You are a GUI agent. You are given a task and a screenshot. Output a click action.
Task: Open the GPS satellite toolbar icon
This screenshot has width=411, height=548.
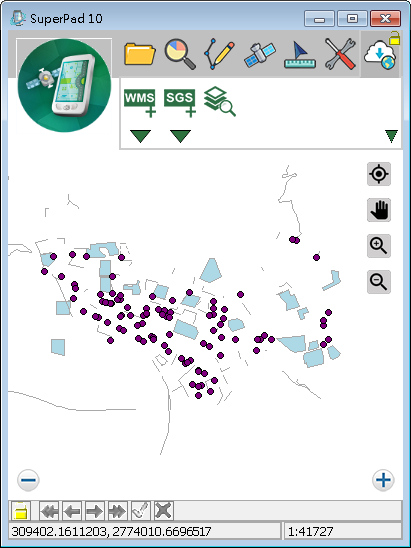[260, 54]
